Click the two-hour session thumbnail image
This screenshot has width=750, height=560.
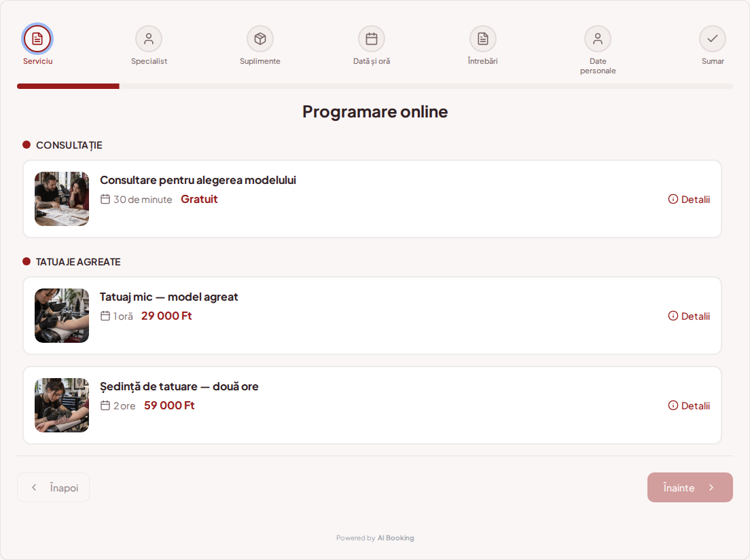click(x=62, y=405)
